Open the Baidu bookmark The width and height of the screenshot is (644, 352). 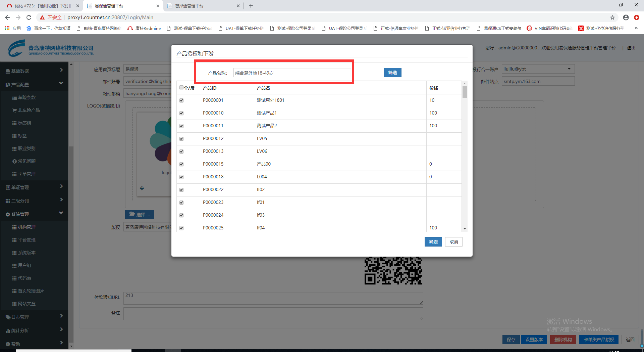[48, 28]
